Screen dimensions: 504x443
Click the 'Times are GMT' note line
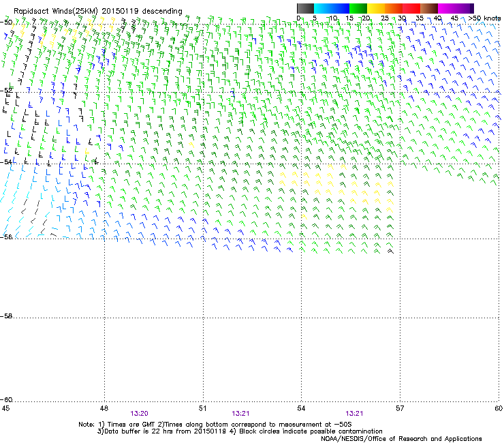point(215,425)
